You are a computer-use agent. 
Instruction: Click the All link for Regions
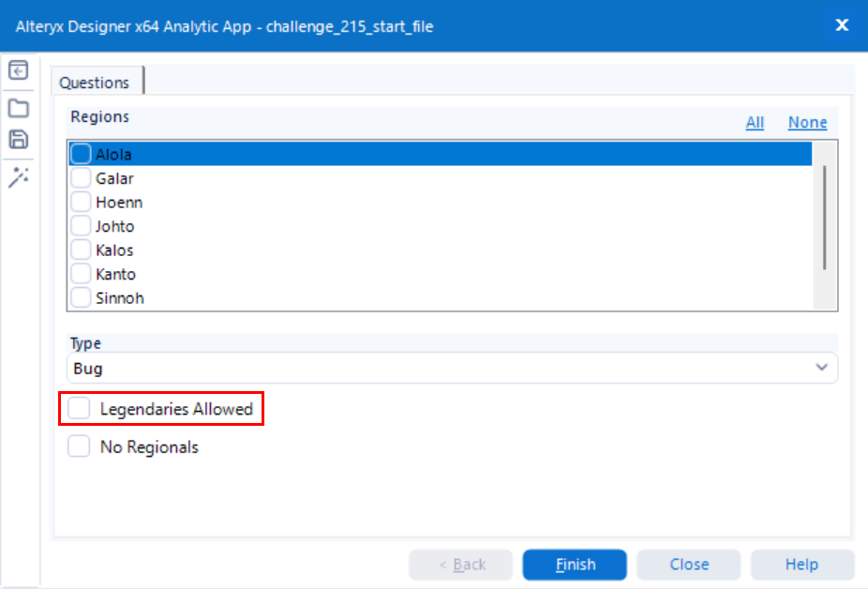tap(755, 123)
